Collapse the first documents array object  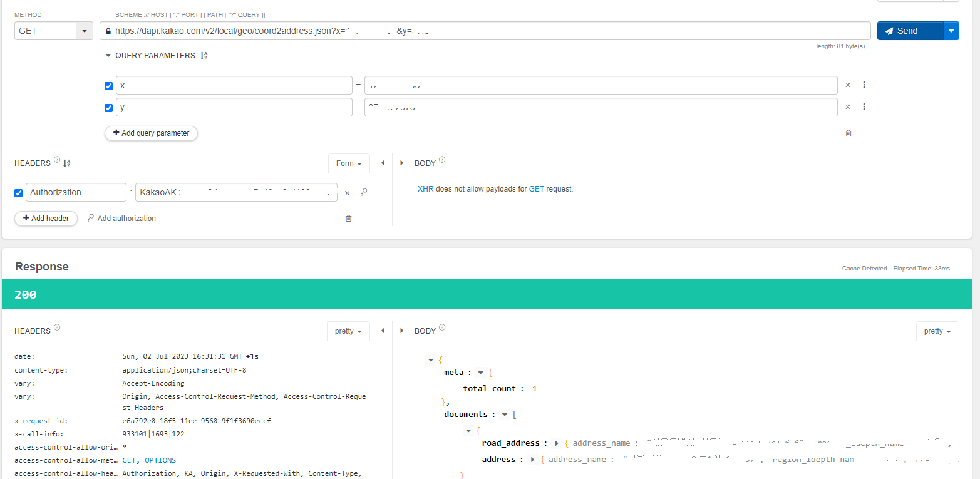468,431
